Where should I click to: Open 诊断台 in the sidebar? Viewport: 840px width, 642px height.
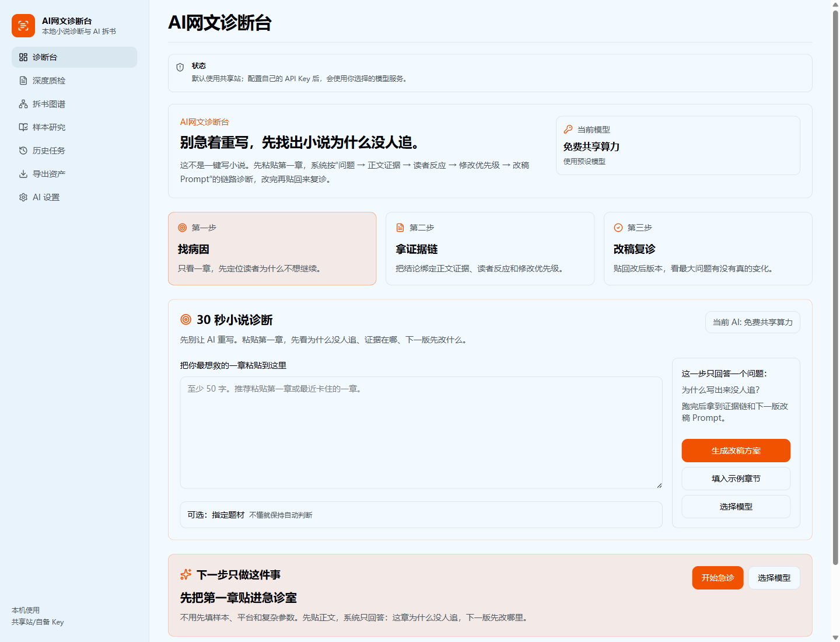tap(74, 57)
